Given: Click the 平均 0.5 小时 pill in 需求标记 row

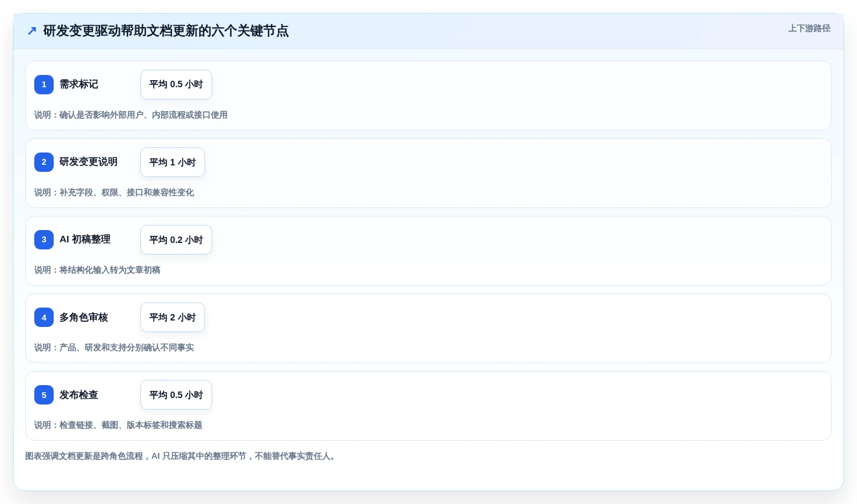Looking at the screenshot, I should pos(176,85).
